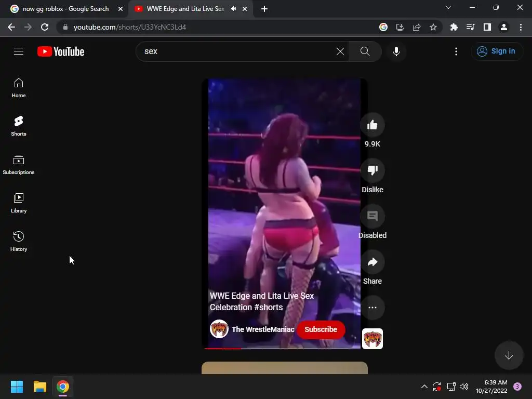Click the Google icon in address bar

point(383,27)
